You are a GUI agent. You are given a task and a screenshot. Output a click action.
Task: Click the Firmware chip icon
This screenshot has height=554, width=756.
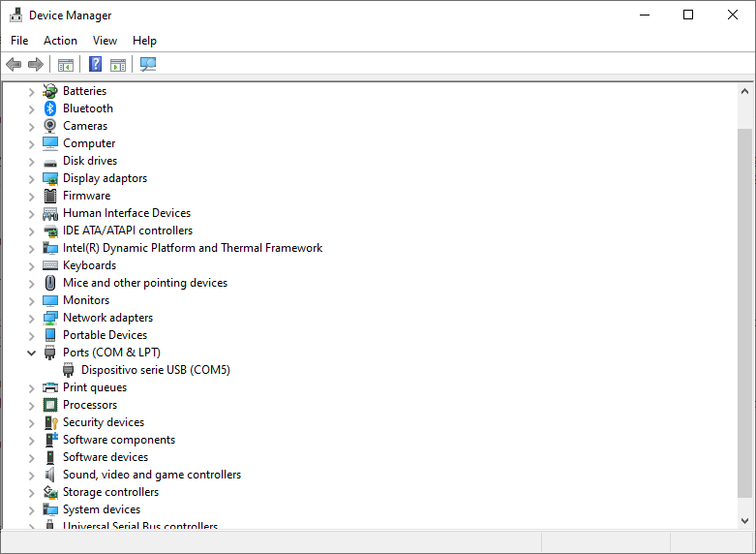pyautogui.click(x=50, y=196)
